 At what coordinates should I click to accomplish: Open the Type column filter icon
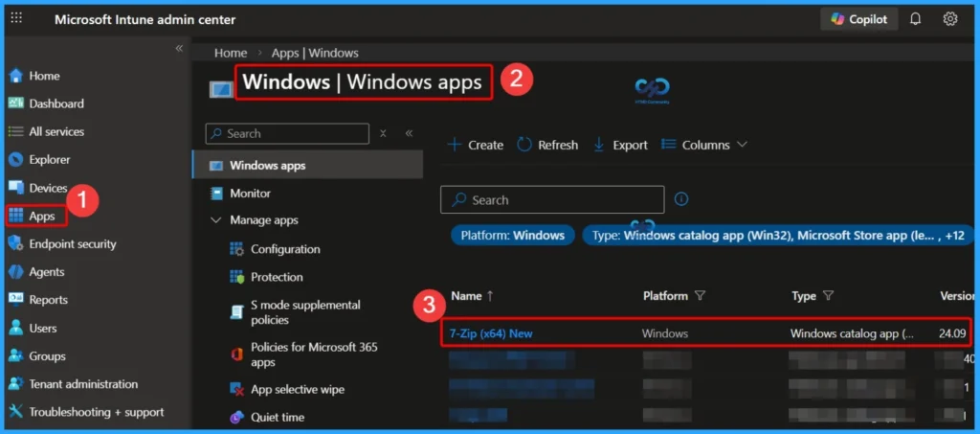pyautogui.click(x=828, y=296)
